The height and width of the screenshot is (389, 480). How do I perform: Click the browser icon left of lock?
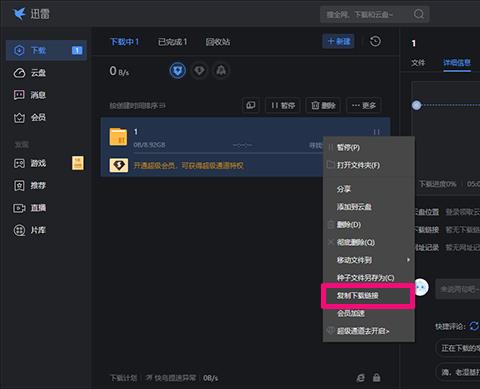click(x=360, y=378)
